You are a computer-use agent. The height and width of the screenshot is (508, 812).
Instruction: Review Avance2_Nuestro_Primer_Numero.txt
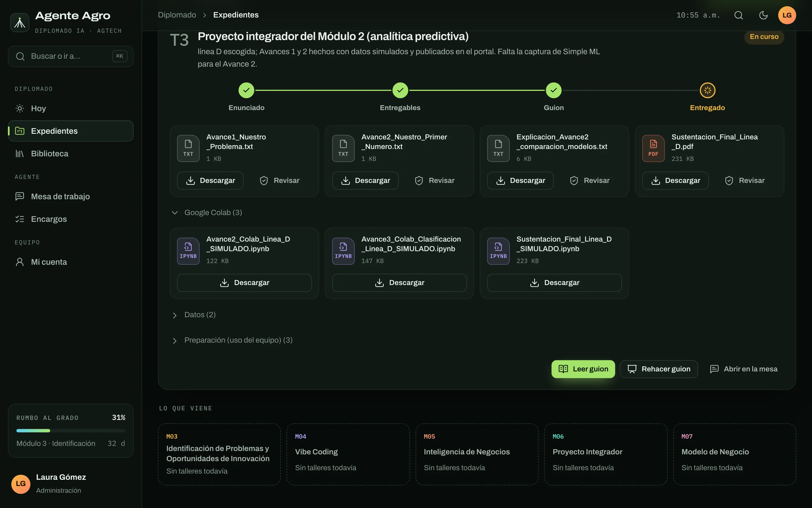[x=434, y=180]
